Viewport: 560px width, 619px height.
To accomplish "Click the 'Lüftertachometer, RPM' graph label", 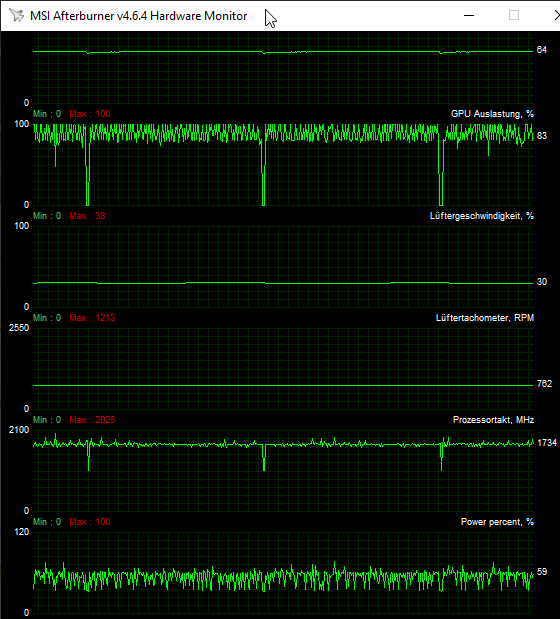I will point(485,318).
